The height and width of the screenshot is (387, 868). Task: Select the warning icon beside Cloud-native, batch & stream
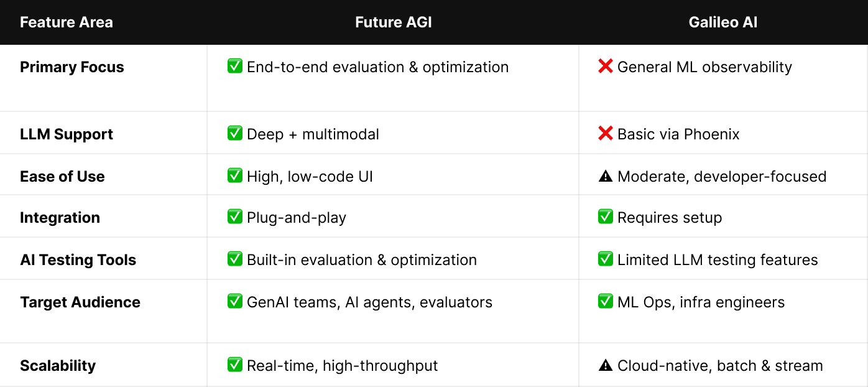pyautogui.click(x=606, y=365)
